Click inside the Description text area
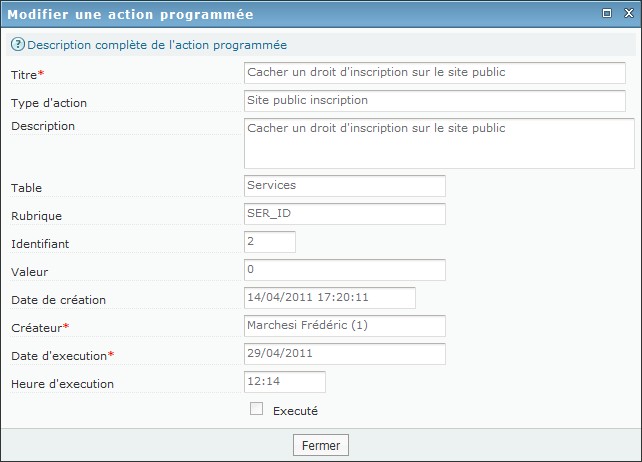 click(439, 143)
